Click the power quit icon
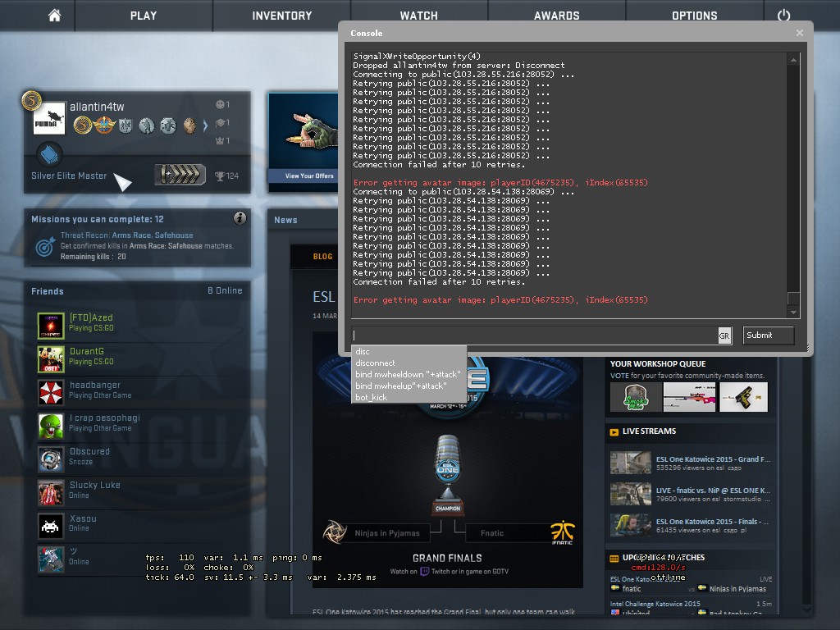The height and width of the screenshot is (630, 840). click(x=783, y=15)
